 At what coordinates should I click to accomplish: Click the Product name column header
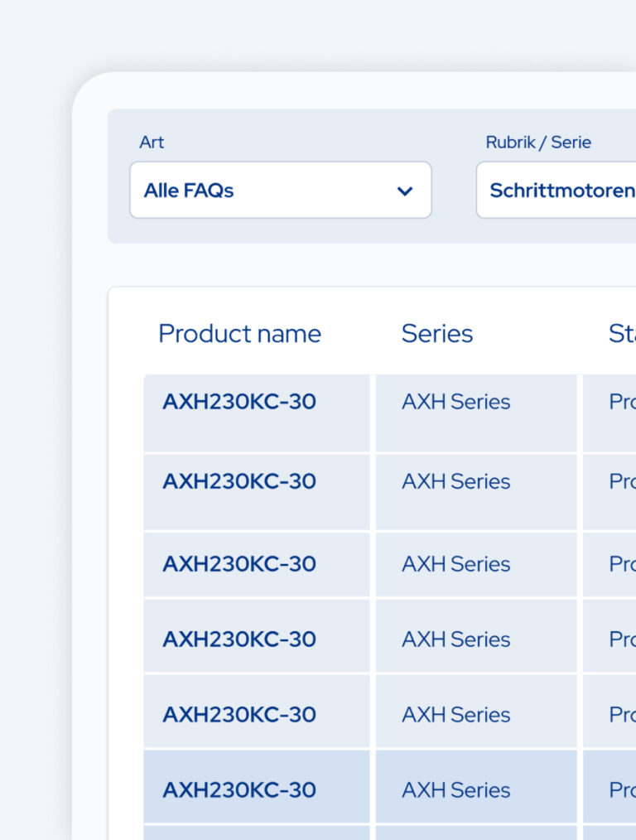[239, 334]
